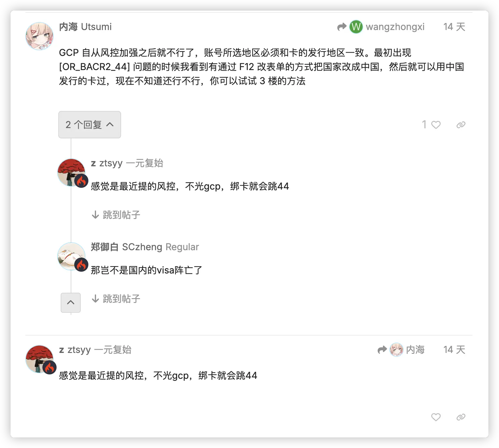Click the 14 天 timestamp on top post
Image resolution: width=499 pixels, height=448 pixels.
pos(454,27)
